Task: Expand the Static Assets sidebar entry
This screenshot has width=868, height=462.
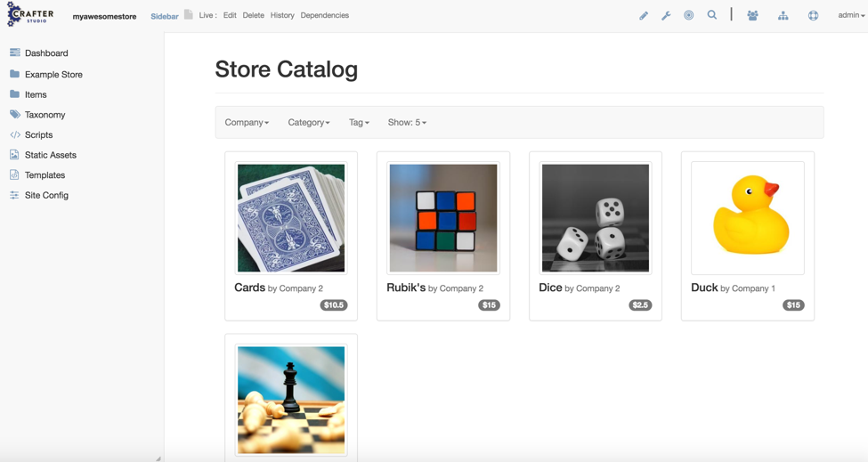Action: (50, 155)
